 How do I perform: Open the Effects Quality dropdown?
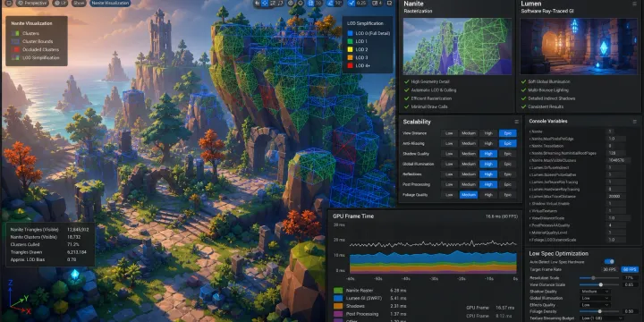pos(595,305)
